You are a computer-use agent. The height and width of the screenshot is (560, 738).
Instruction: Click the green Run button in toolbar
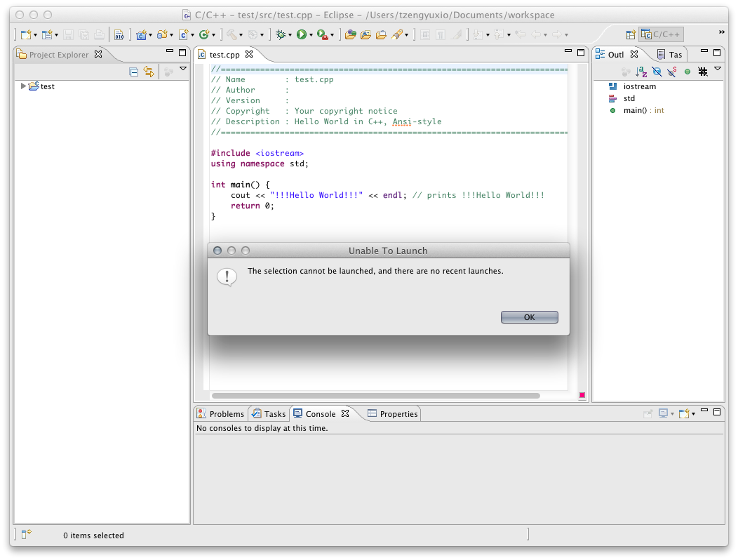(x=301, y=34)
